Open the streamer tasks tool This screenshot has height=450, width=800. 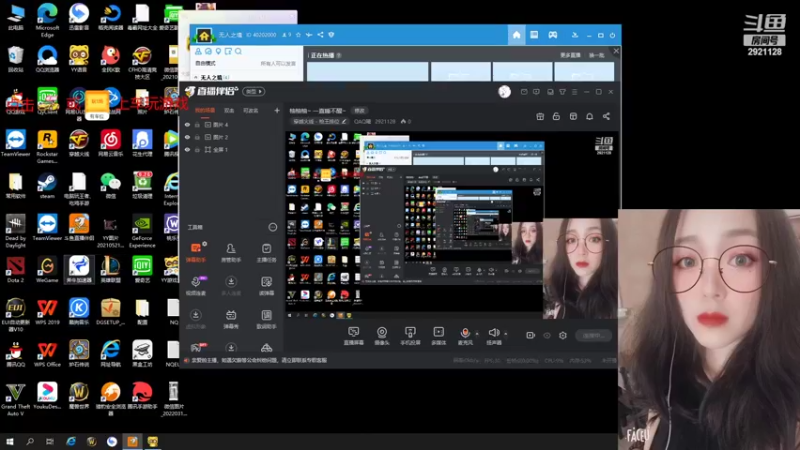pyautogui.click(x=266, y=252)
